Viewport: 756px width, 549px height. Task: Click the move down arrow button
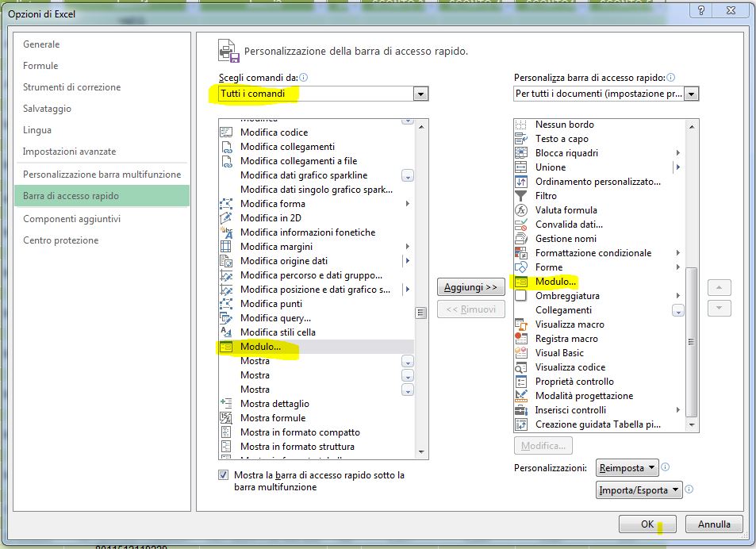(x=719, y=308)
